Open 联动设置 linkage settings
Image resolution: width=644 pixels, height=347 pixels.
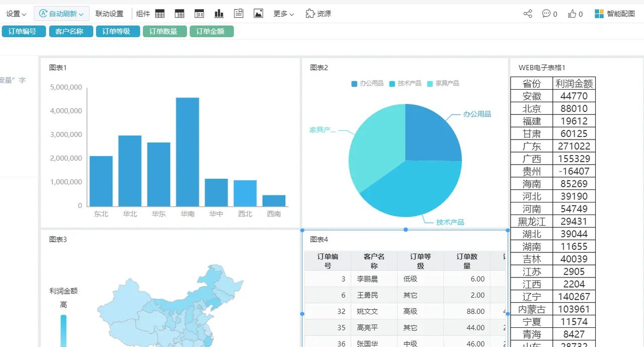pos(109,14)
